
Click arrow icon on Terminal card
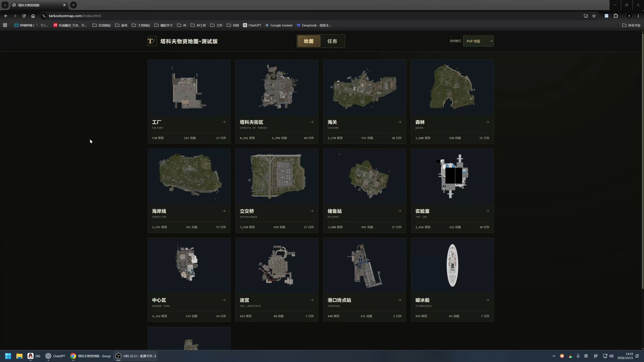click(399, 300)
